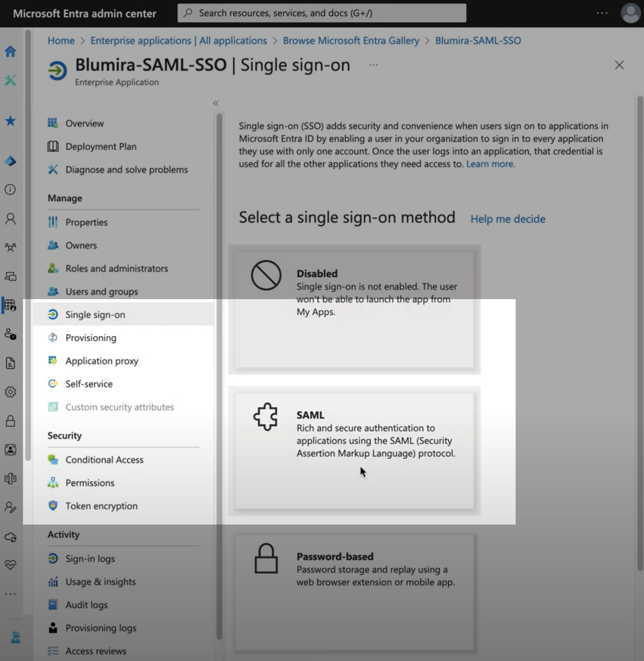The image size is (644, 661).
Task: Click the book balance icon in left rail
Action: (x=10, y=478)
